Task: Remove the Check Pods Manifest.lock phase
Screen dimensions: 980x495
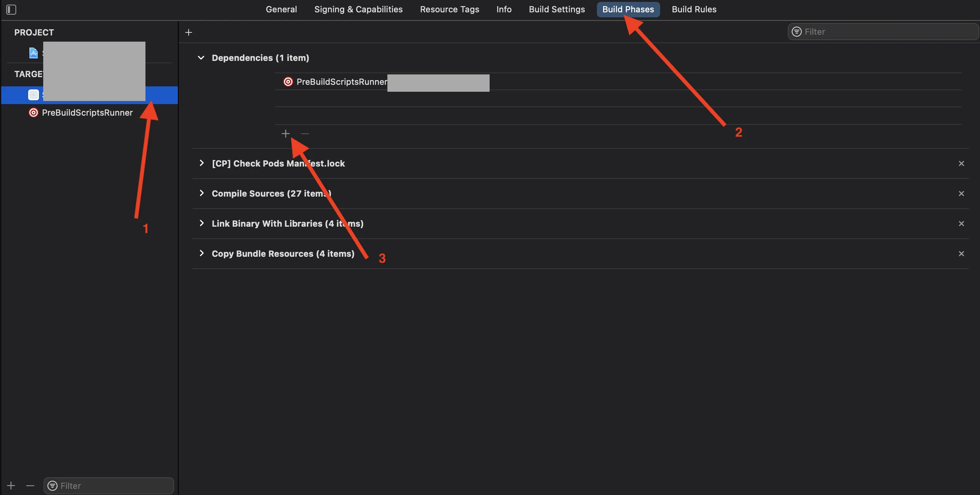Action: (x=961, y=163)
